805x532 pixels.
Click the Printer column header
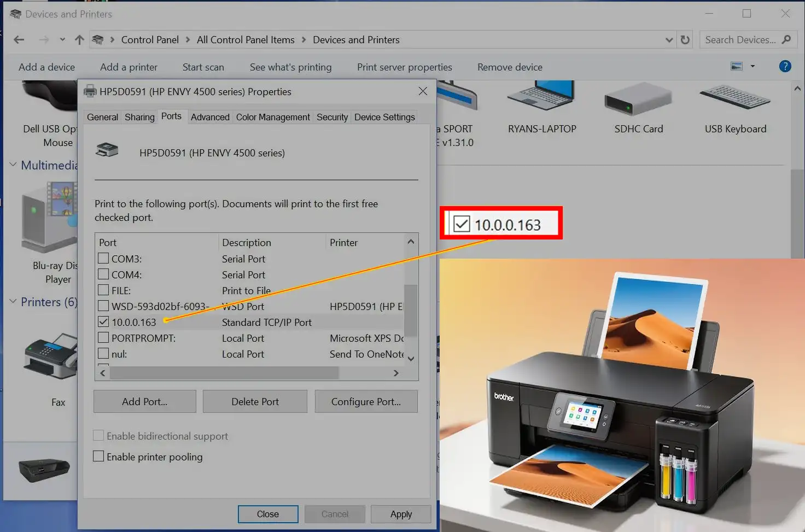[x=365, y=242]
